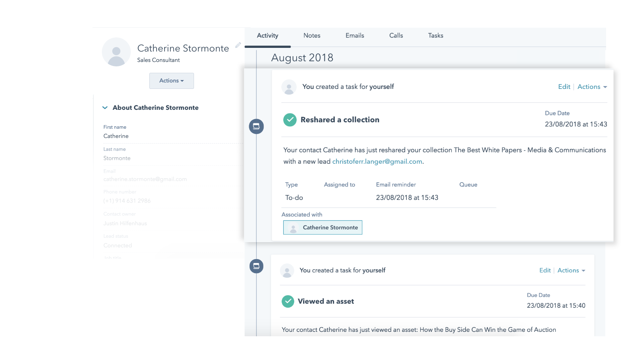Click the task timeline icon for Reshared a collection
This screenshot has width=644, height=362.
click(x=256, y=127)
